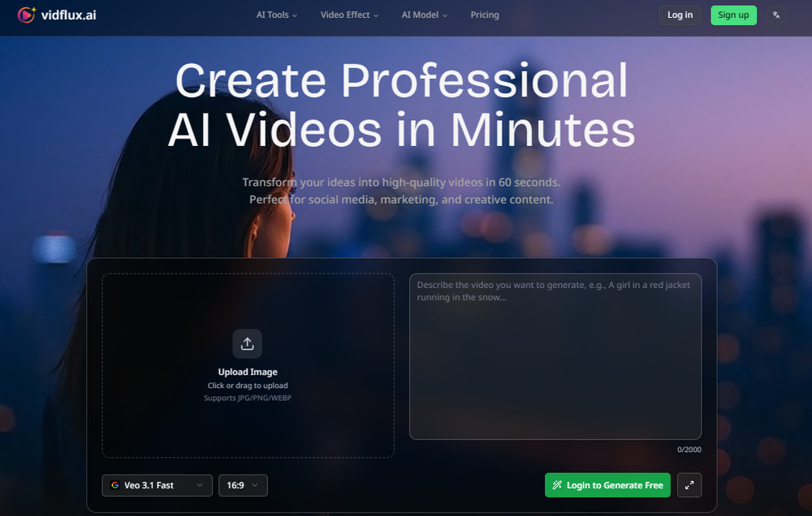Click the Google G icon beside Veo 3.1 Fast

(x=114, y=485)
